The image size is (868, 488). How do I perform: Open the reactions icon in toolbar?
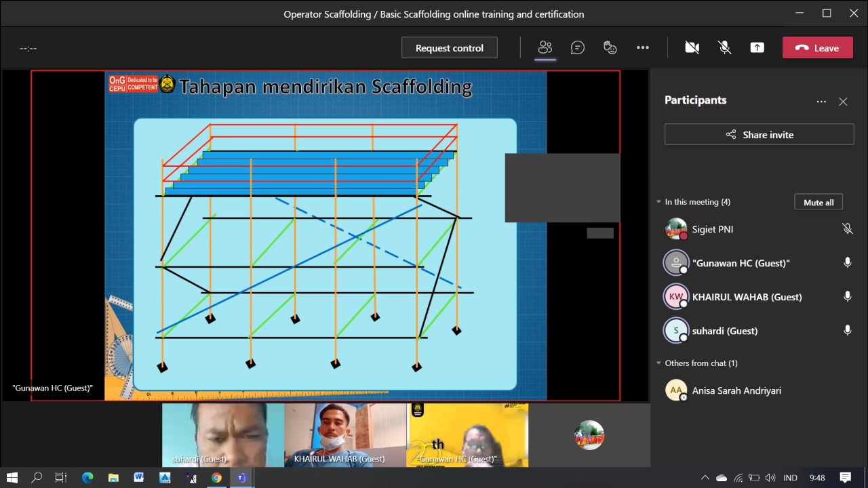tap(610, 47)
